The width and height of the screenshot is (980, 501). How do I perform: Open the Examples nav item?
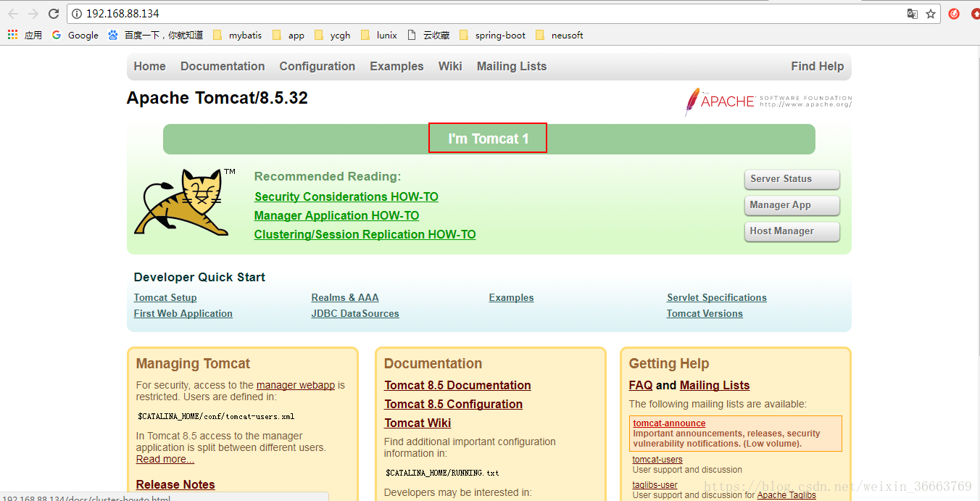tap(396, 66)
